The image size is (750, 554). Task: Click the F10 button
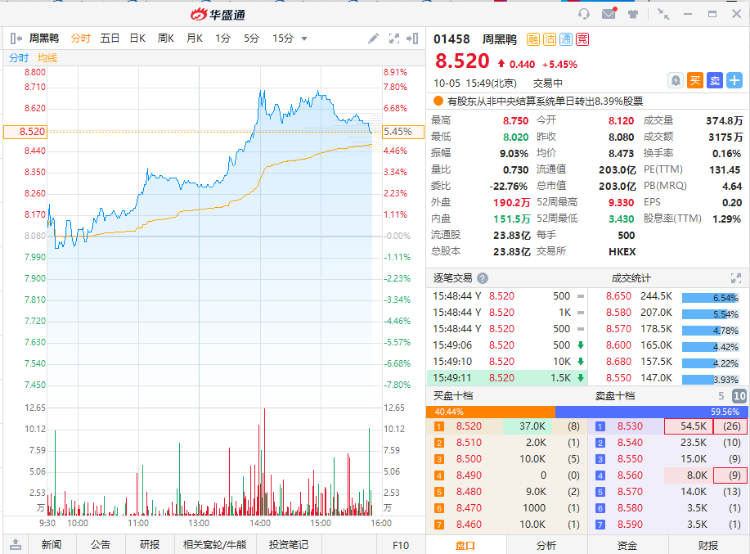400,545
